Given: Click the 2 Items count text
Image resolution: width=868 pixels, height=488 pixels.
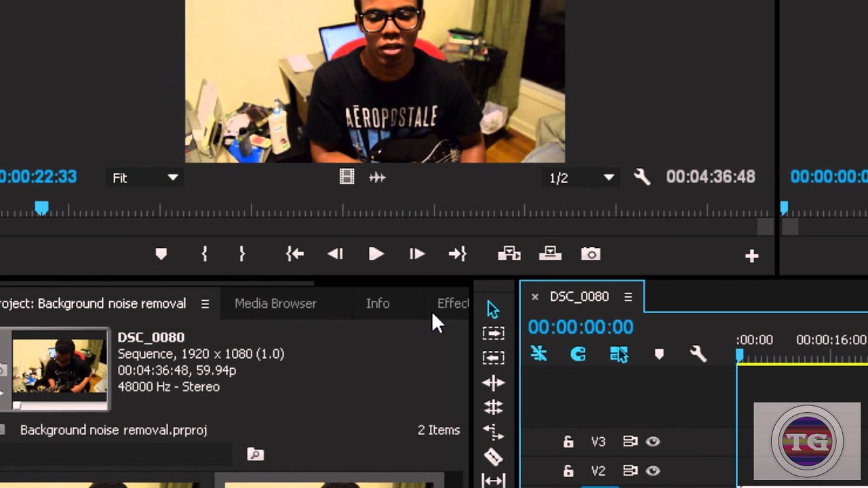Looking at the screenshot, I should coord(439,430).
